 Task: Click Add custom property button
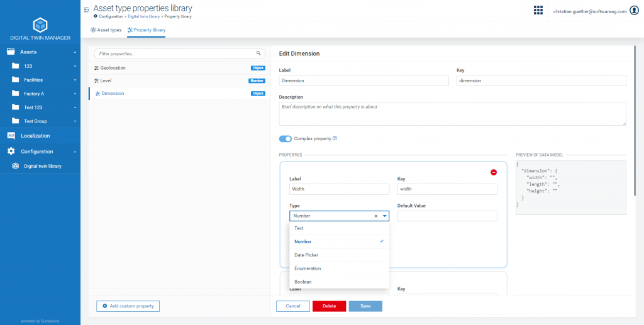[x=128, y=306]
